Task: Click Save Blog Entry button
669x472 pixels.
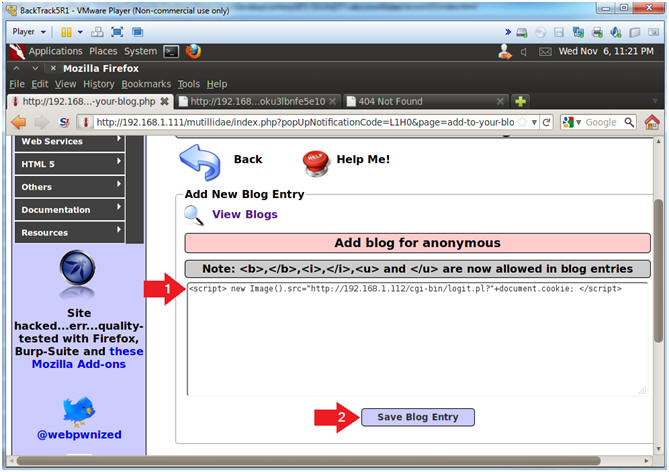Action: click(x=418, y=417)
